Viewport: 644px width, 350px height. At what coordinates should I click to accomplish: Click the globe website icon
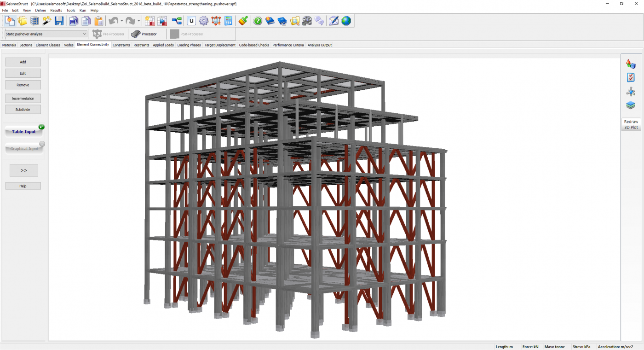click(x=346, y=21)
